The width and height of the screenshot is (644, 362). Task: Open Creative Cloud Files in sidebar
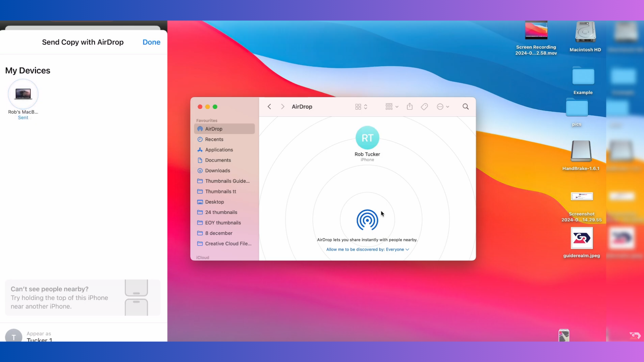[224, 244]
